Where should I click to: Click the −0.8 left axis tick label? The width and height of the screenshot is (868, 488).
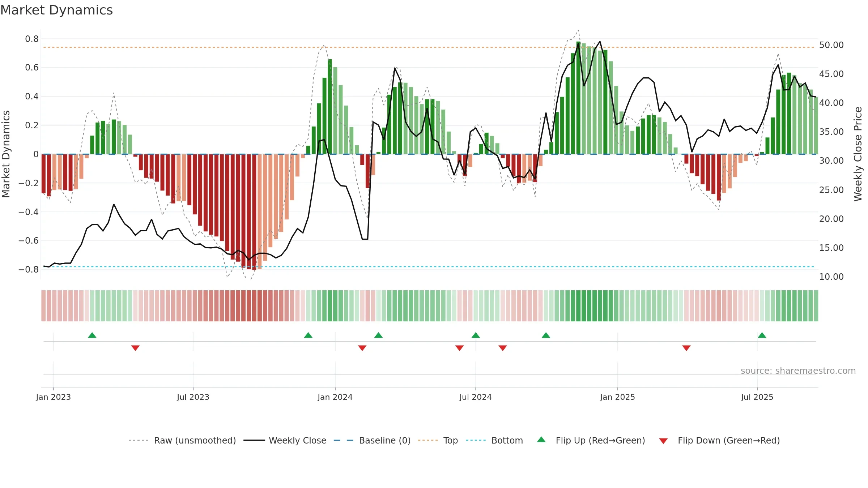(29, 269)
